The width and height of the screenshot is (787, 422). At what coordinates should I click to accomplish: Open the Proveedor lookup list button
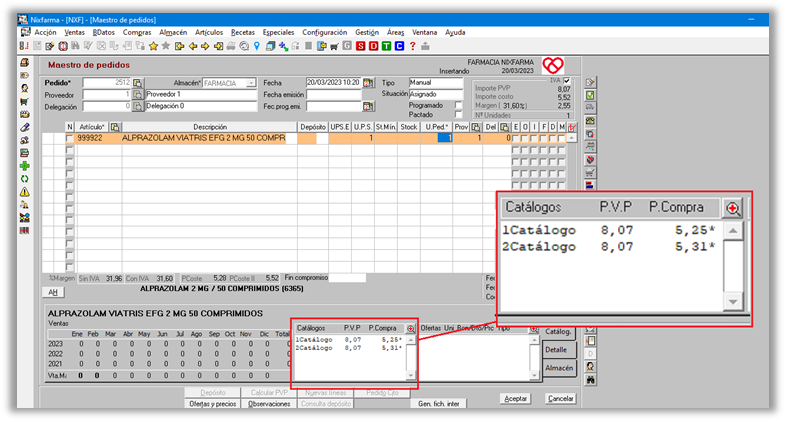click(x=138, y=95)
